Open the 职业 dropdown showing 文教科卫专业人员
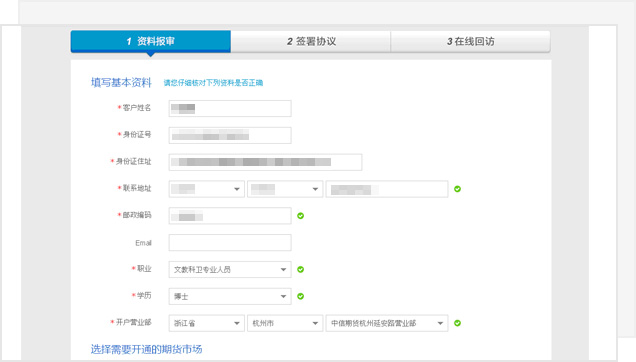This screenshot has width=636, height=362. click(x=230, y=269)
